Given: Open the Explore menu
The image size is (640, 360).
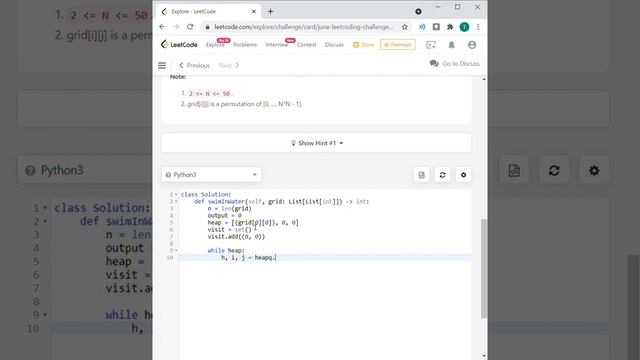Looking at the screenshot, I should point(215,45).
